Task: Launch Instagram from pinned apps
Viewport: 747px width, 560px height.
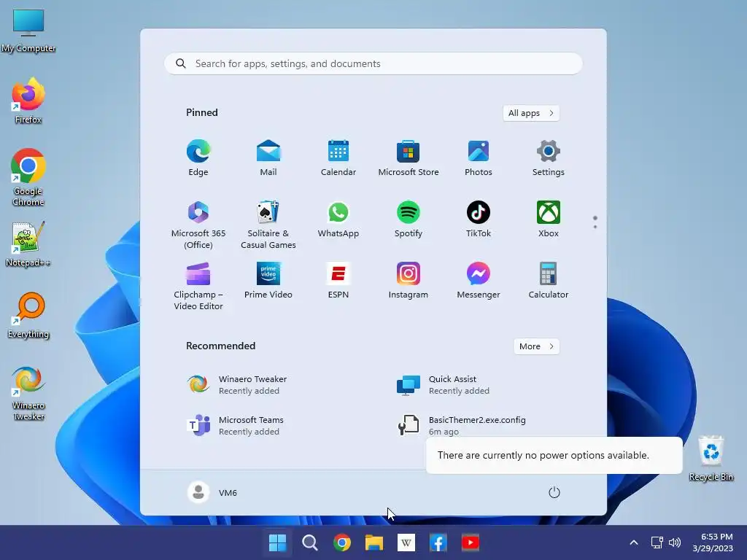Action: (409, 281)
